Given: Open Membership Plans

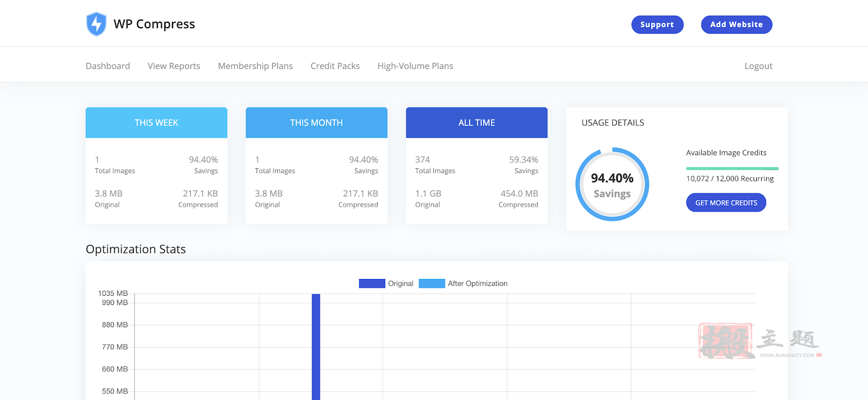Looking at the screenshot, I should coord(256,66).
